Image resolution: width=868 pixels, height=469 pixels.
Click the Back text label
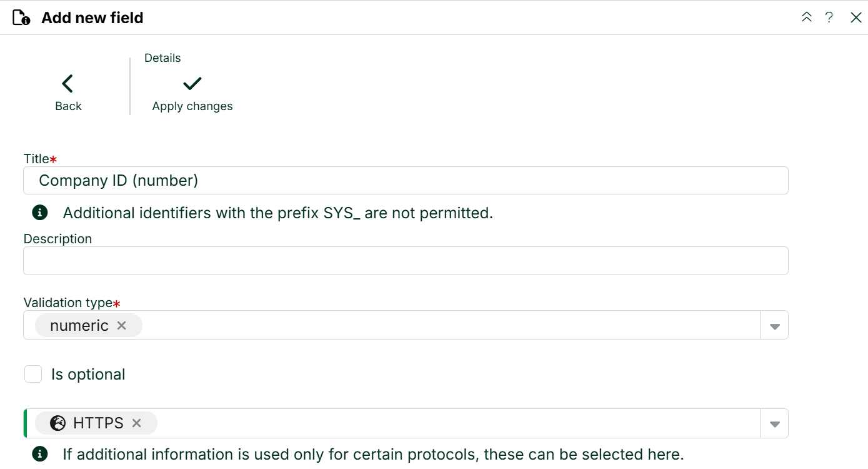(68, 106)
